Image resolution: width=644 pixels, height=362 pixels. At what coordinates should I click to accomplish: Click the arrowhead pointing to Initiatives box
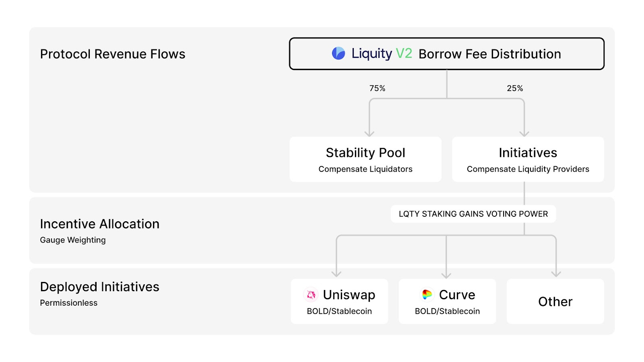(x=524, y=133)
